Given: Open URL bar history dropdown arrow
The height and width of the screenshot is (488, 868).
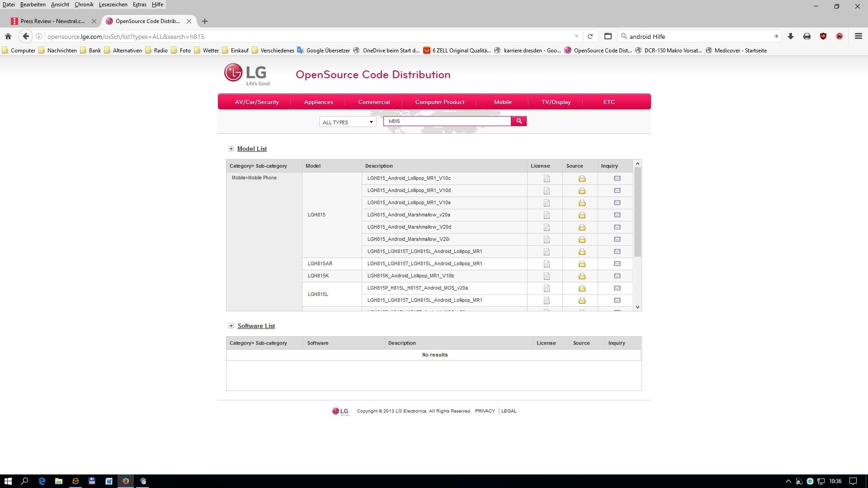Looking at the screenshot, I should tap(576, 37).
